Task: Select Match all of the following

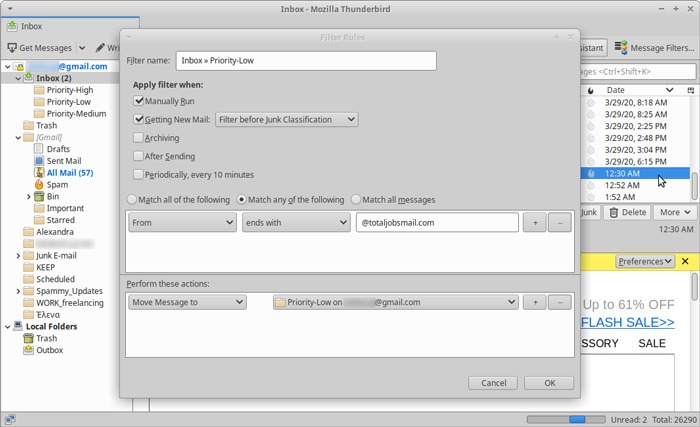Action: point(132,200)
